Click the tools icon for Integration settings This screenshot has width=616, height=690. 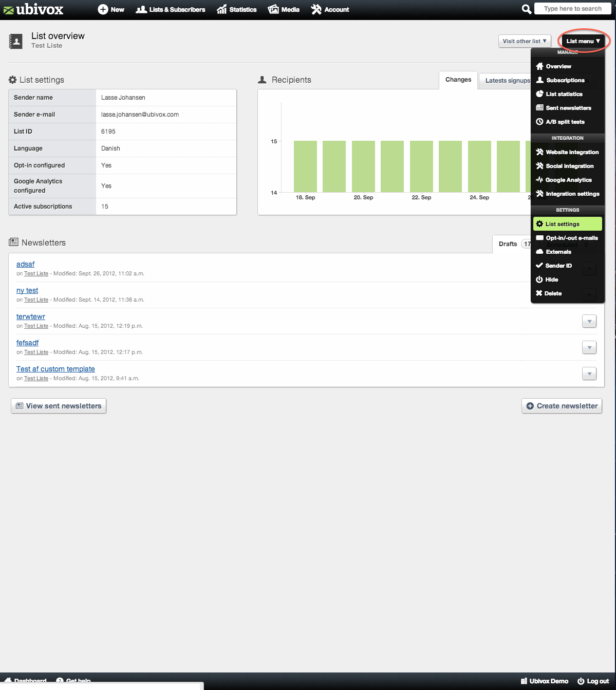(539, 194)
